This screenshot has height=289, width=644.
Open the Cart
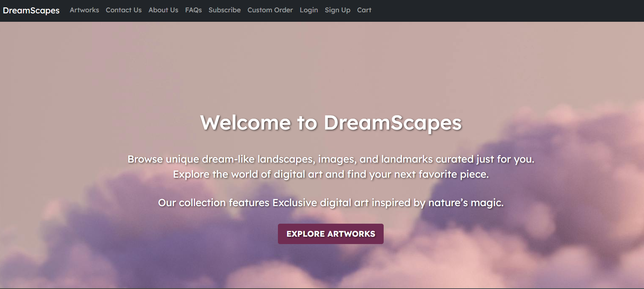click(364, 10)
